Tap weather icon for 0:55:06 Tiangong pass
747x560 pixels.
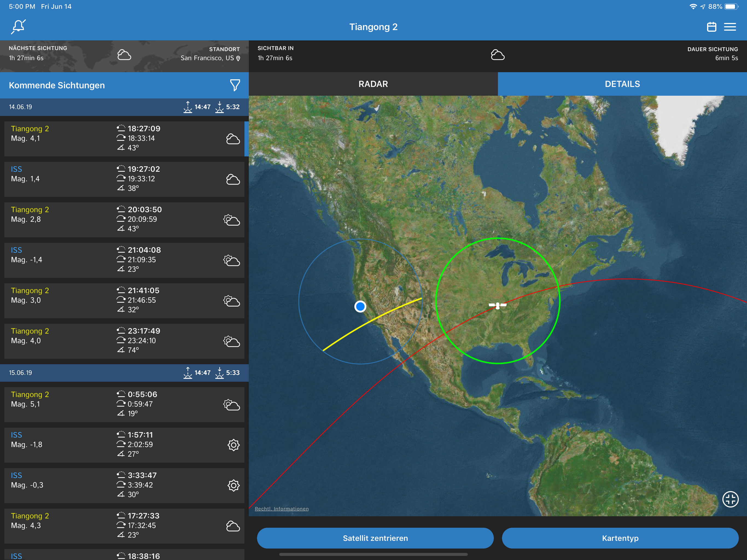pyautogui.click(x=232, y=405)
